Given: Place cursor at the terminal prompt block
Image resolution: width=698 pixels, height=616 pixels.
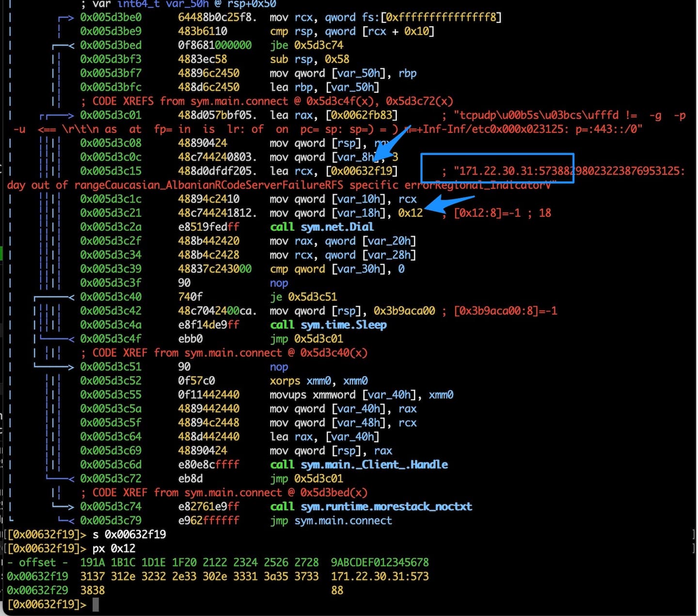Looking at the screenshot, I should coord(95,604).
